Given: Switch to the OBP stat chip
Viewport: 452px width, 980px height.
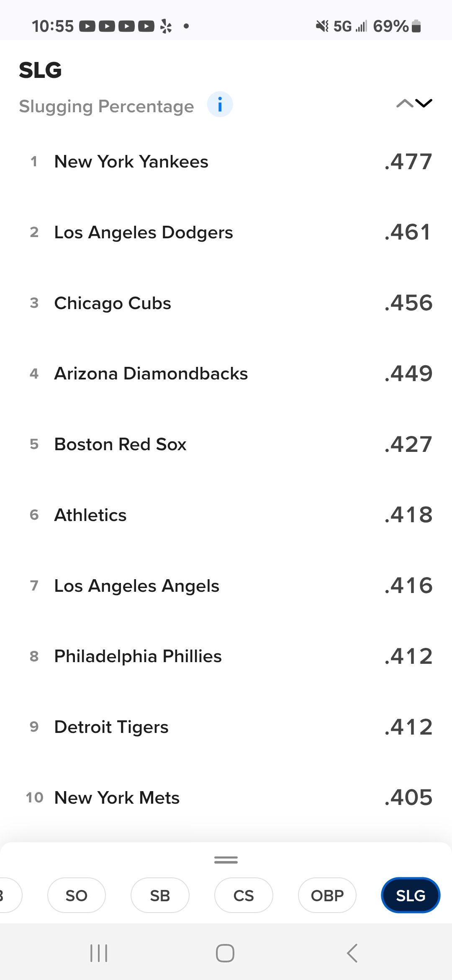Looking at the screenshot, I should (x=327, y=895).
